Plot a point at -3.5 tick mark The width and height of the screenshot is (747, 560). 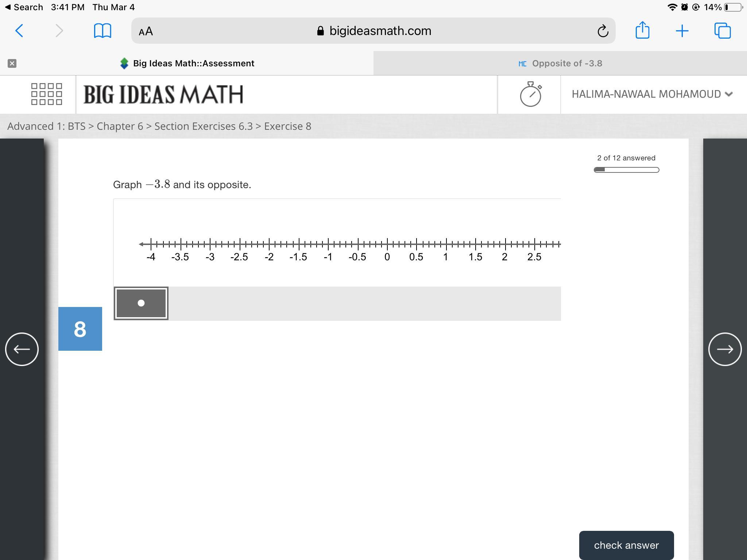click(181, 244)
